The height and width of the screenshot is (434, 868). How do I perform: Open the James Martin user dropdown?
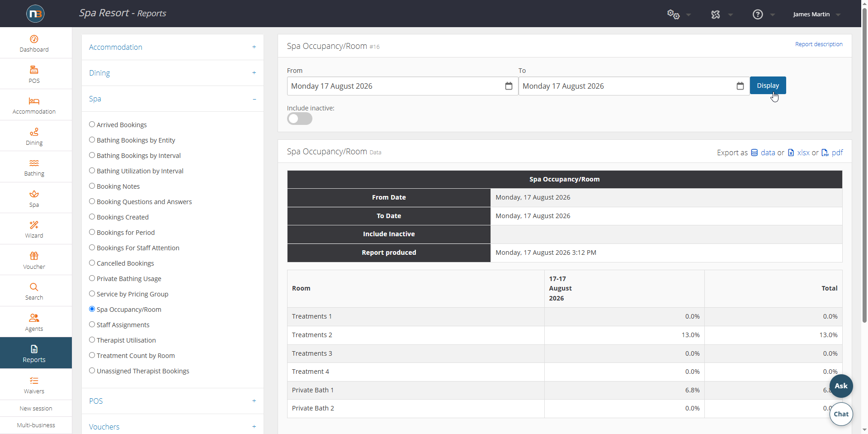click(x=816, y=14)
